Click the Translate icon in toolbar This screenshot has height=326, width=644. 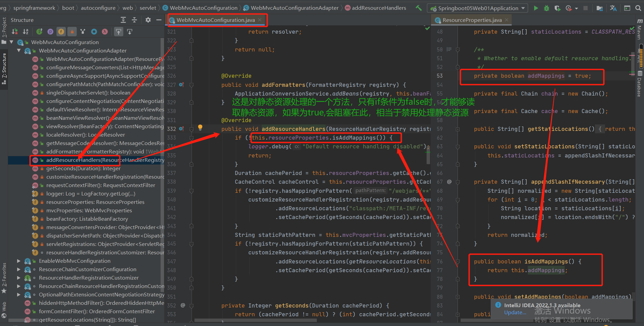click(x=613, y=8)
